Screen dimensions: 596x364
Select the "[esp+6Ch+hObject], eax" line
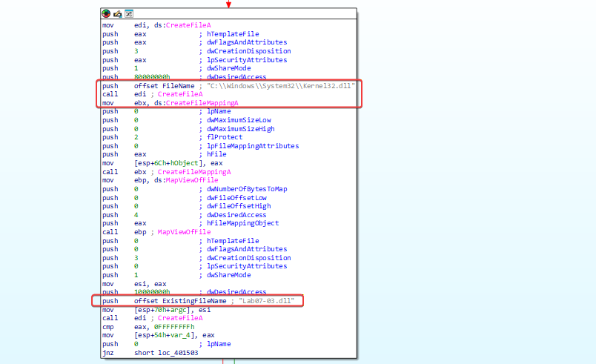[162, 163]
